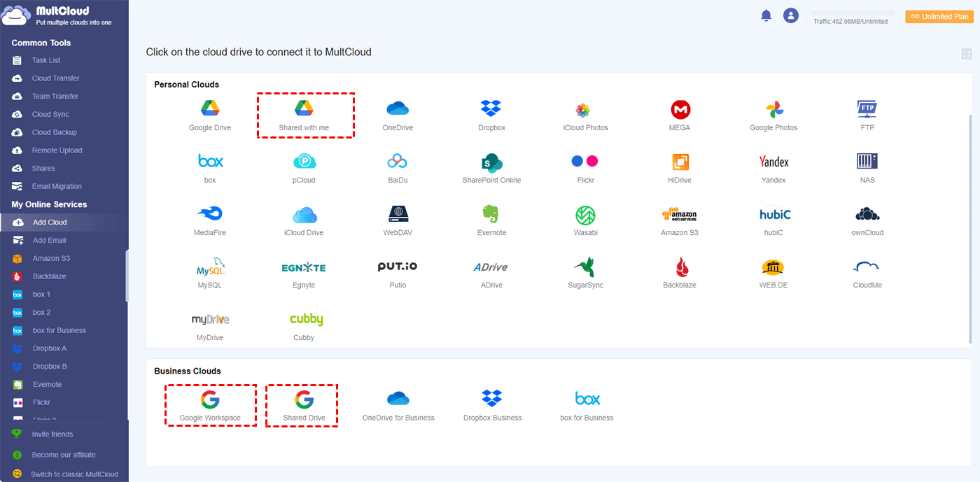
Task: Add a MySQL connection
Action: (x=210, y=273)
